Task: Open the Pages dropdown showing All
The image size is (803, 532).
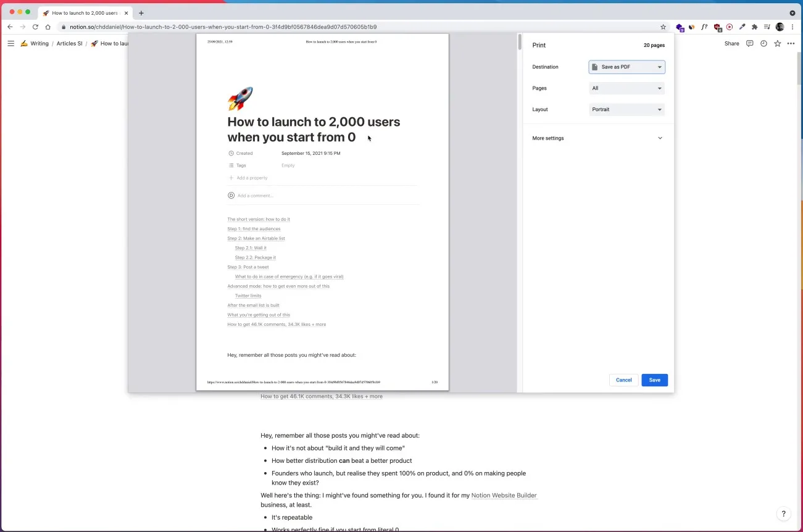Action: [x=626, y=88]
